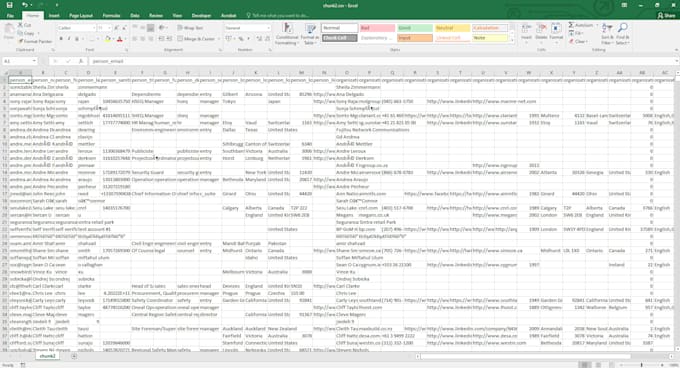Toggle align right icon
The width and height of the screenshot is (680, 368).
click(x=150, y=39)
